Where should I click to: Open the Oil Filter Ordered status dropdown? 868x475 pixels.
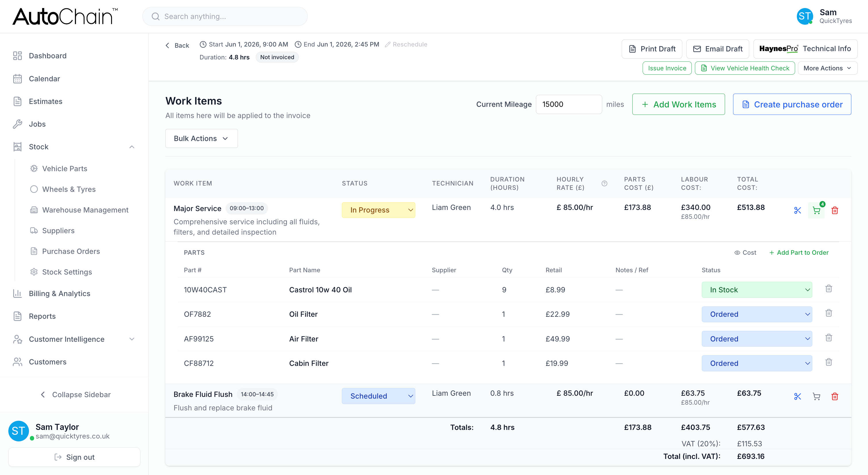pos(757,314)
